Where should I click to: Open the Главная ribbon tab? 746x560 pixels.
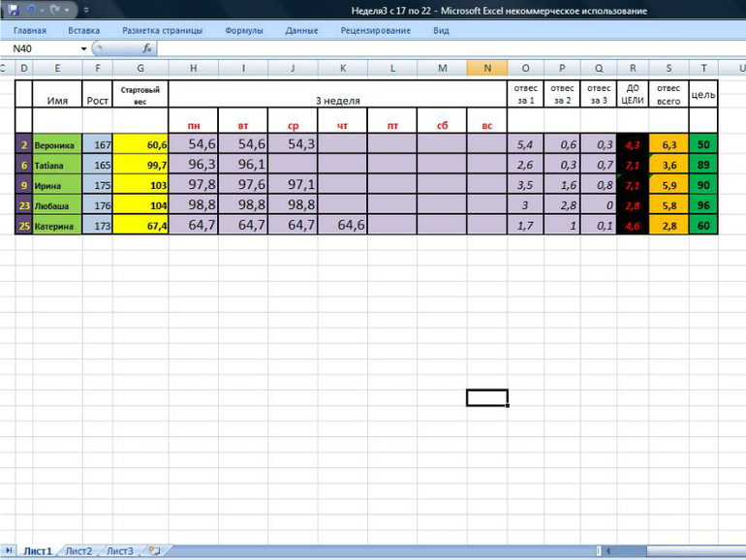tap(29, 30)
